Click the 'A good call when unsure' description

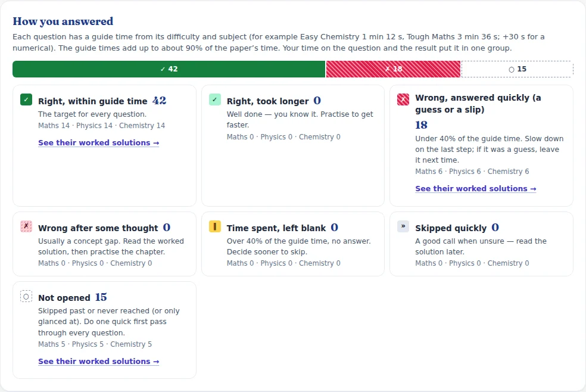[481, 247]
